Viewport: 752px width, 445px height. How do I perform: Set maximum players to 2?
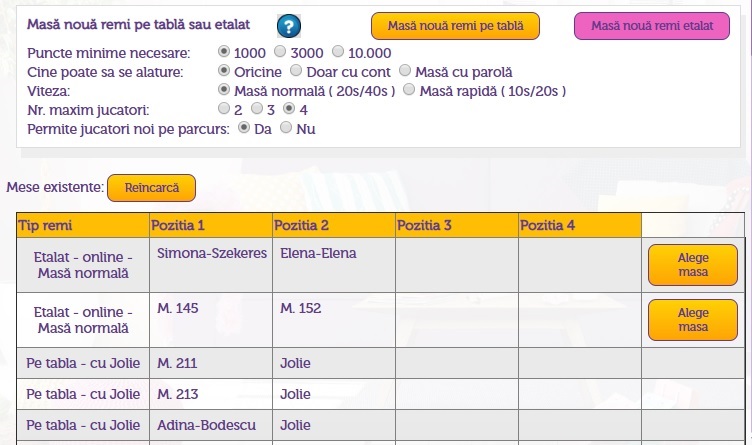pyautogui.click(x=223, y=108)
